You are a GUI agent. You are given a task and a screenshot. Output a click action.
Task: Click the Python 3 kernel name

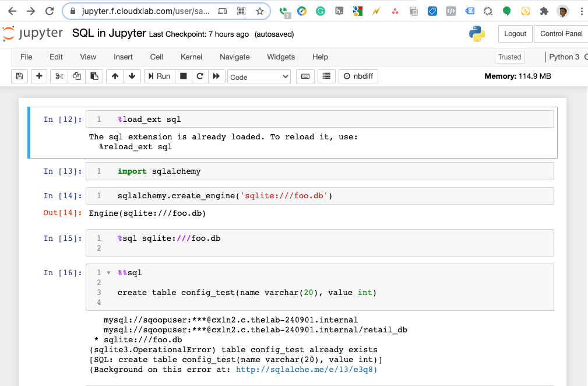pos(564,57)
